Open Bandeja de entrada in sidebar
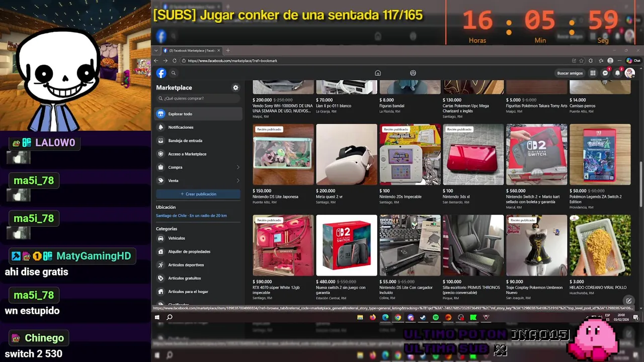 (x=199, y=141)
